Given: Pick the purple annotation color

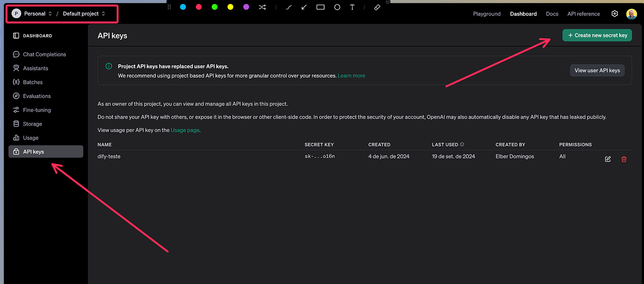Looking at the screenshot, I should pos(246,7).
